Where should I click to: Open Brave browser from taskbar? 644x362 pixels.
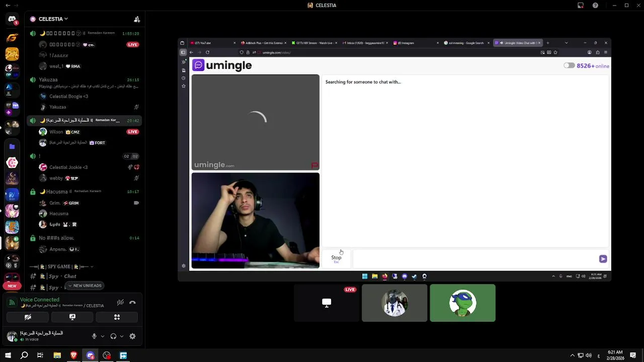73,355
